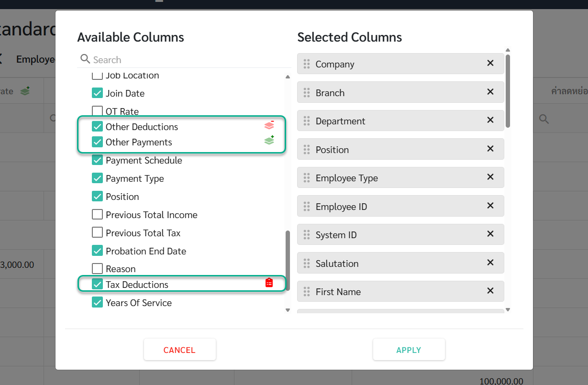The height and width of the screenshot is (385, 588).
Task: Enable the OT Rate checkbox
Action: tap(97, 111)
